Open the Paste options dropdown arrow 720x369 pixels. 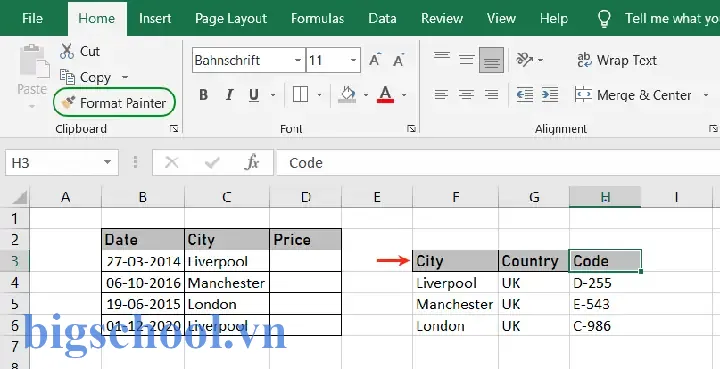point(32,106)
